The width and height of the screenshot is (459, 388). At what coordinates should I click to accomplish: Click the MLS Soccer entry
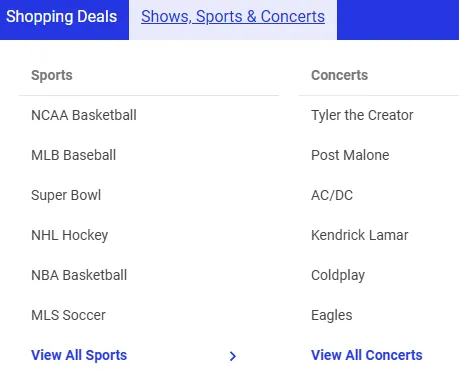pyautogui.click(x=68, y=315)
